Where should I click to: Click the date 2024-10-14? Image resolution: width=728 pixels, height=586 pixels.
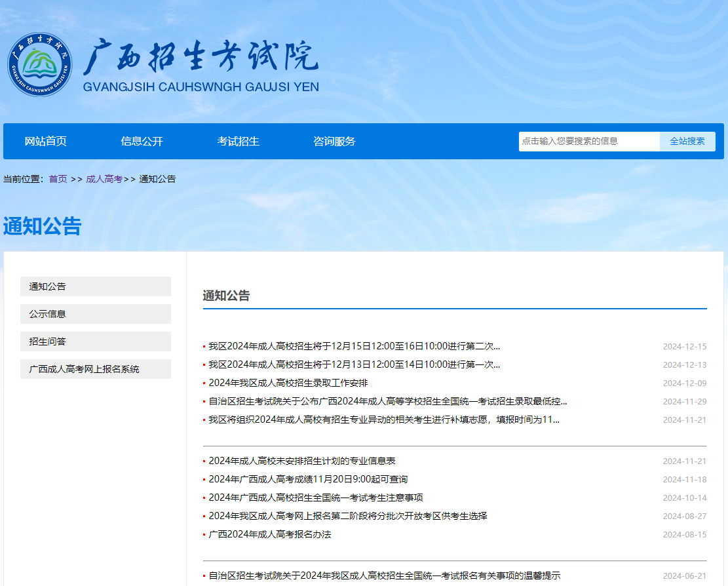pyautogui.click(x=684, y=498)
